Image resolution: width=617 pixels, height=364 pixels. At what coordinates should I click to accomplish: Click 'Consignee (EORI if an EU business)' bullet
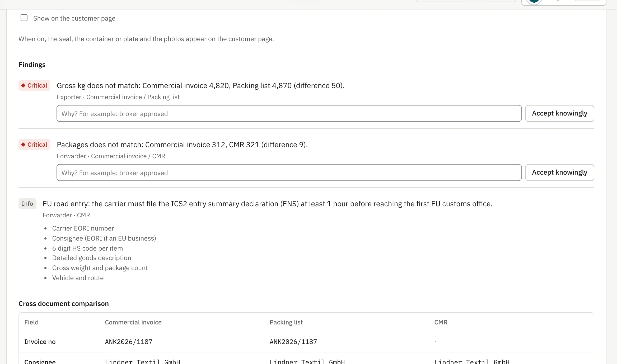click(x=104, y=238)
